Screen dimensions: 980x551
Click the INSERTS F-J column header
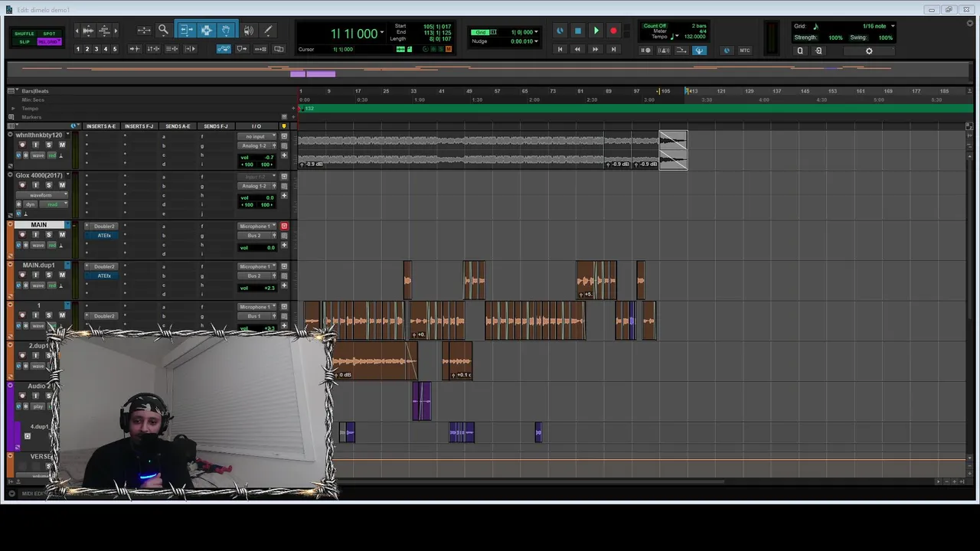(139, 126)
